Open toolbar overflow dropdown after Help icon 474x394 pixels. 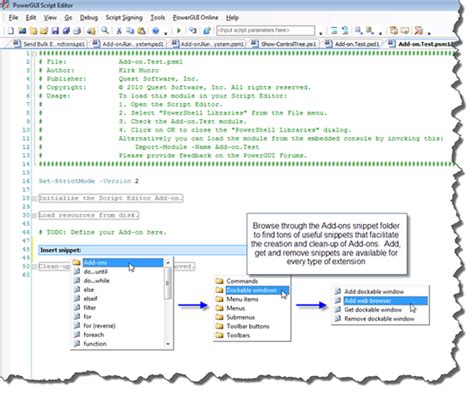click(x=166, y=33)
